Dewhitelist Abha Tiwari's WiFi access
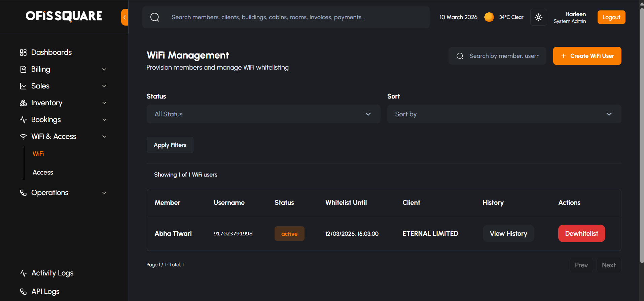This screenshot has width=644, height=301. click(x=581, y=233)
